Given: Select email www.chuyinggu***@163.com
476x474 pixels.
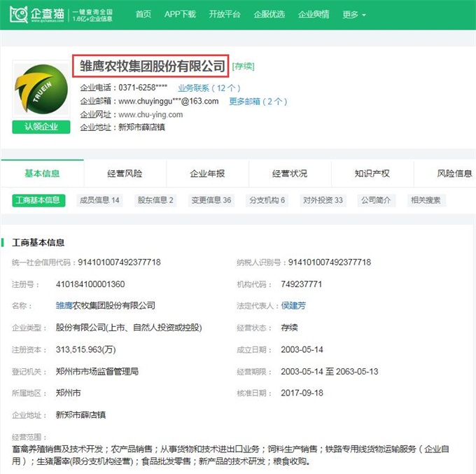Looking at the screenshot, I should 169,101.
